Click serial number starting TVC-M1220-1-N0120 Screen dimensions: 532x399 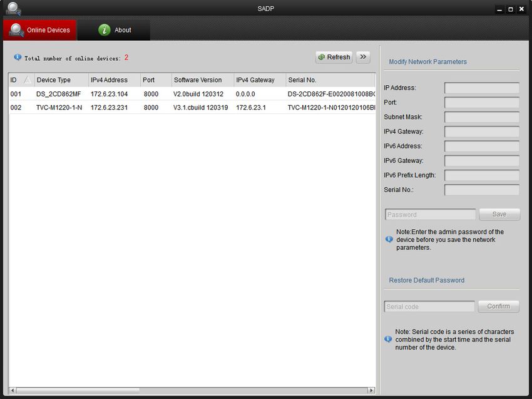331,108
